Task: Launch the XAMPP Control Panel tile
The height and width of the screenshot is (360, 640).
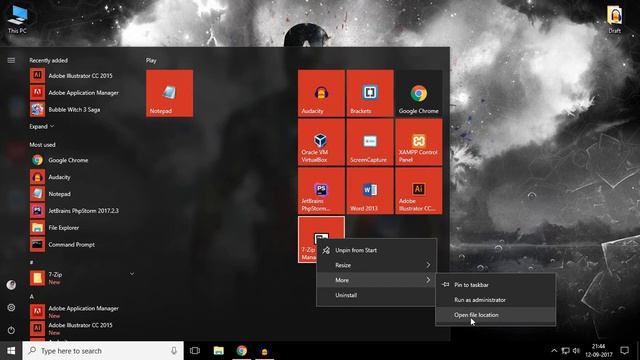Action: (419, 142)
